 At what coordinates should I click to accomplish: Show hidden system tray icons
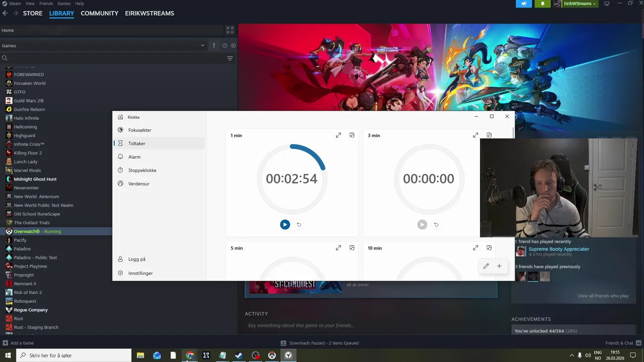[x=572, y=355]
